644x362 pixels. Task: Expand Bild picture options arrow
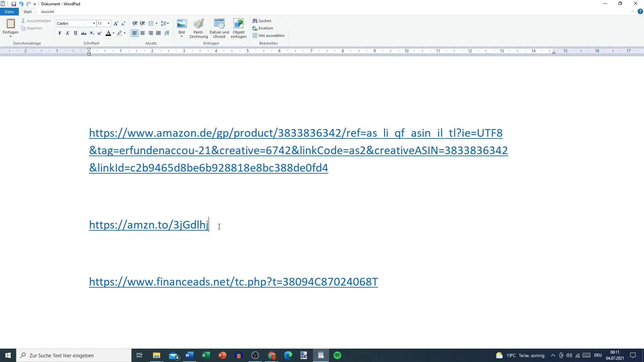(181, 37)
